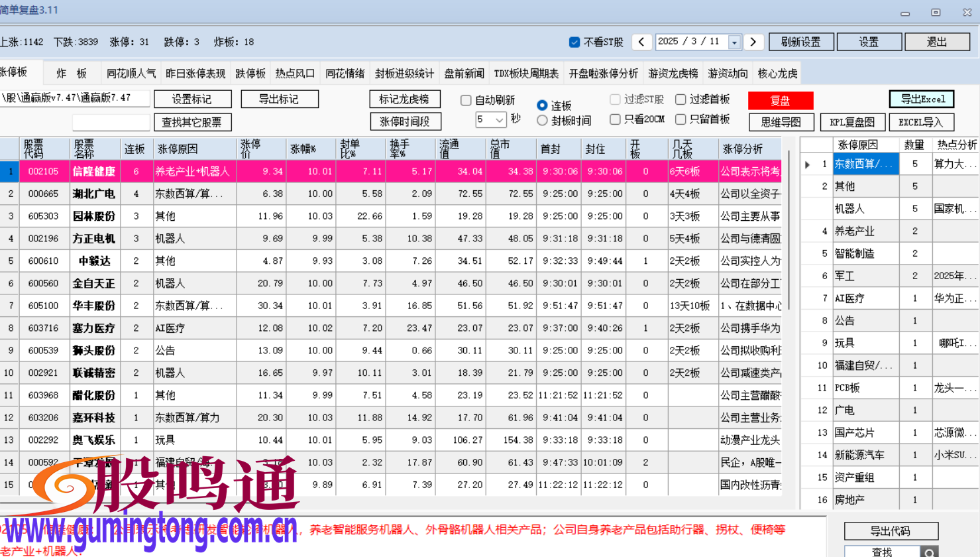Click the EXCEL导入 button
This screenshot has height=557, width=980.
(x=921, y=122)
